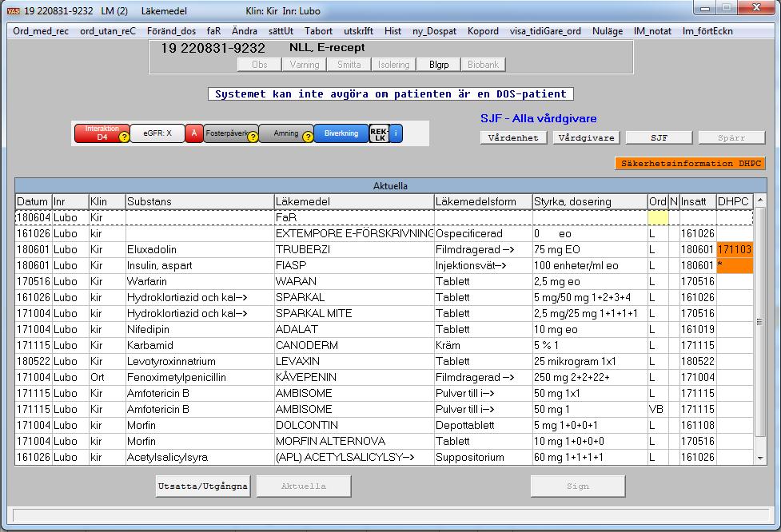
Task: Select ny_Dospat menu item
Action: coord(434,31)
